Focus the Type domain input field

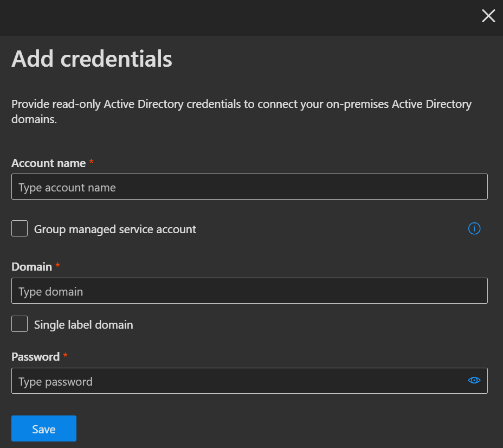click(x=249, y=291)
